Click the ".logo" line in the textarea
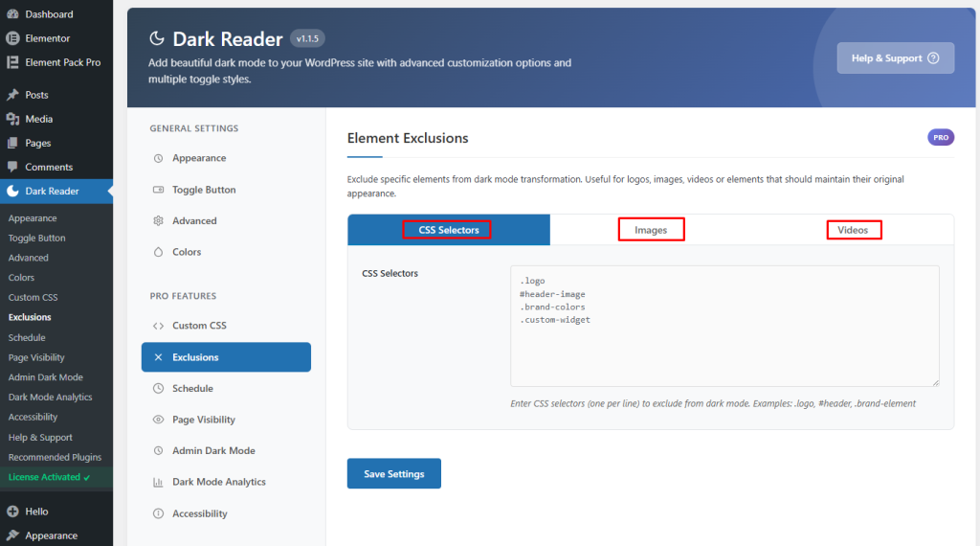 point(532,281)
